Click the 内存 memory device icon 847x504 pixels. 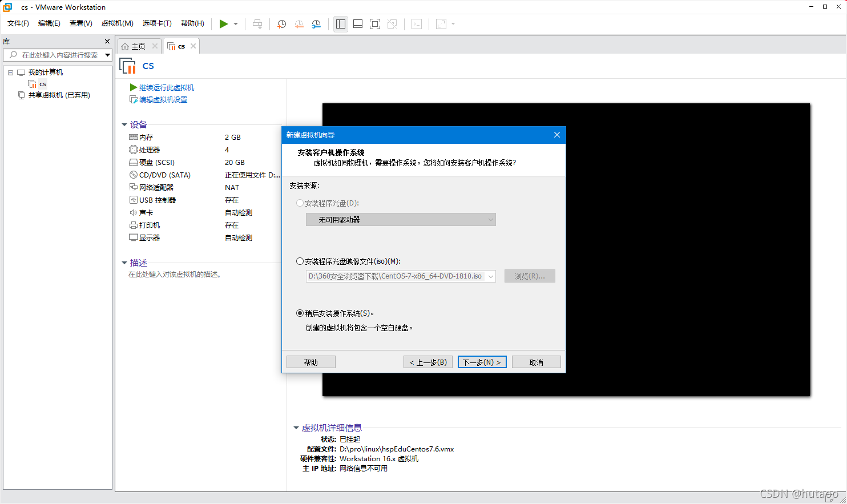(x=134, y=137)
